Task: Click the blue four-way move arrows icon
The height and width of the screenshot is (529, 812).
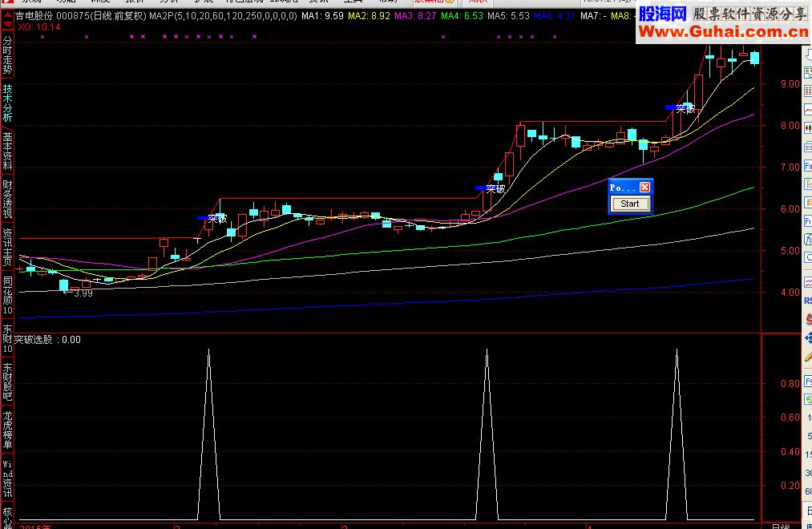Action: [x=807, y=338]
